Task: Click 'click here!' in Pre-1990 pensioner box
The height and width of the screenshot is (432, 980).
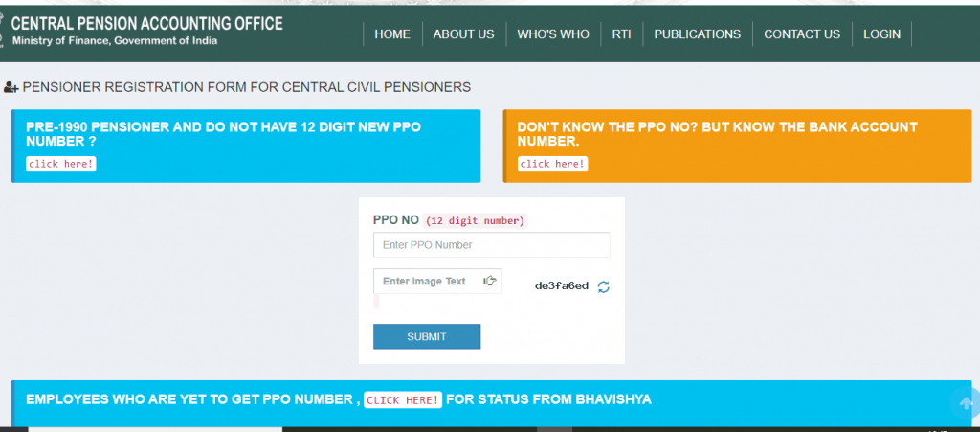Action: (x=61, y=164)
